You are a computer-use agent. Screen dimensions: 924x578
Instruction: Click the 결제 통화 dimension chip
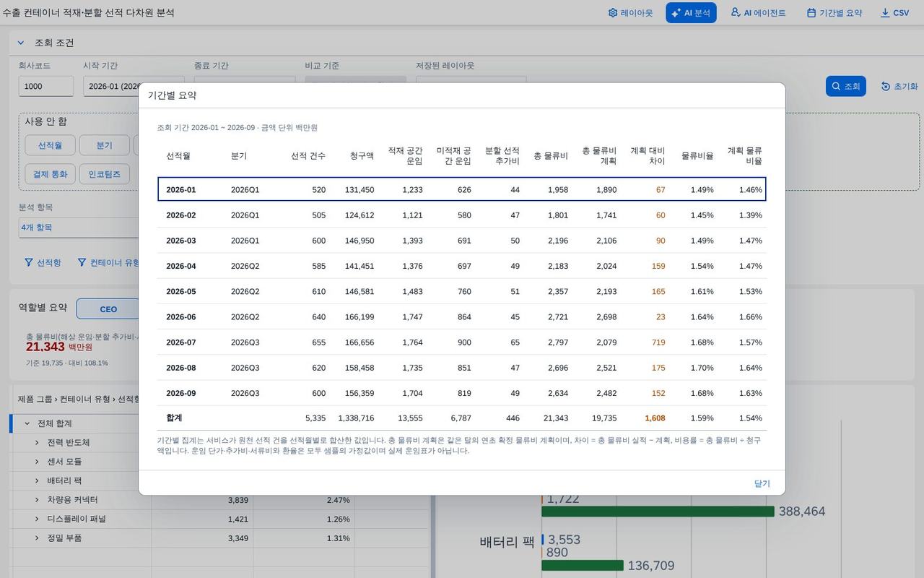pos(51,174)
